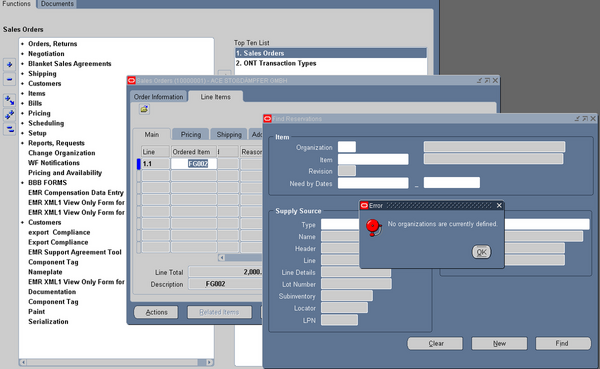Click the collapse all icon in sidebar

(10, 129)
